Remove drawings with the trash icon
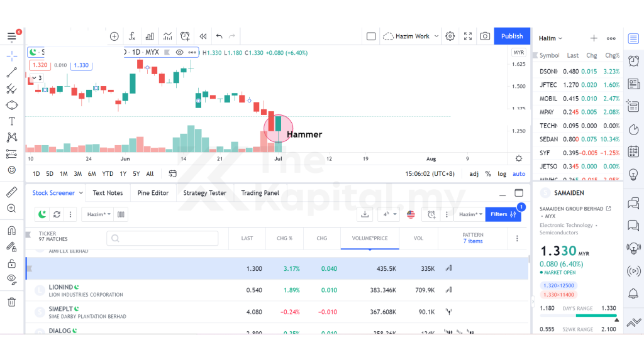The image size is (644, 362). pyautogui.click(x=11, y=302)
